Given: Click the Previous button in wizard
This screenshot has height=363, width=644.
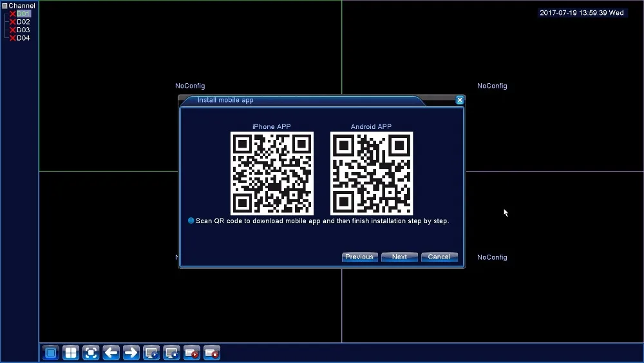Looking at the screenshot, I should 359,257.
